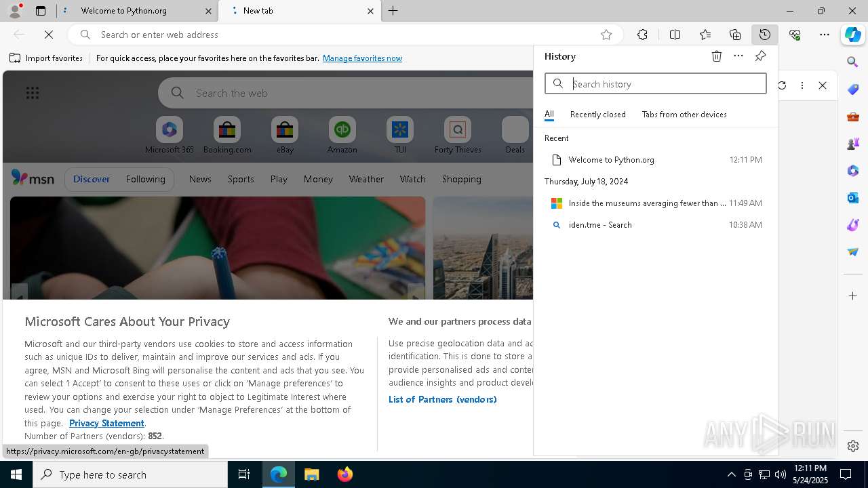
Task: Open List of Partners (vendors) link
Action: [443, 399]
